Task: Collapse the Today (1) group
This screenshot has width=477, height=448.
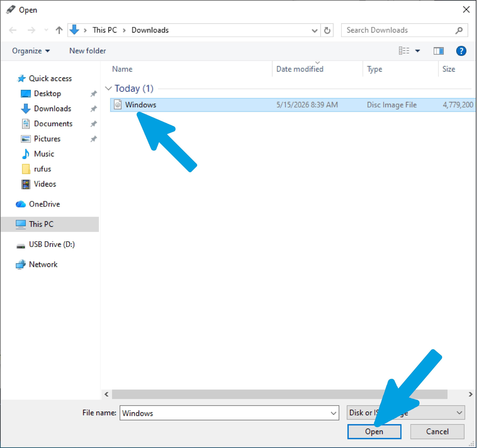Action: pyautogui.click(x=108, y=88)
